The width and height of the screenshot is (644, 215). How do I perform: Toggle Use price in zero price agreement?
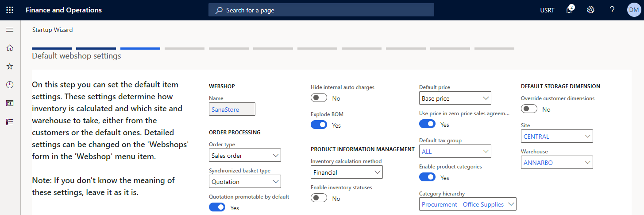coord(428,124)
